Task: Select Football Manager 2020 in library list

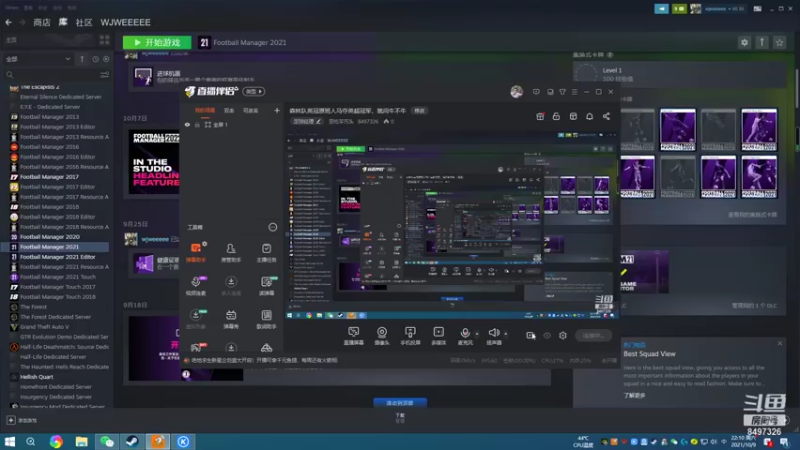Action: (49, 237)
